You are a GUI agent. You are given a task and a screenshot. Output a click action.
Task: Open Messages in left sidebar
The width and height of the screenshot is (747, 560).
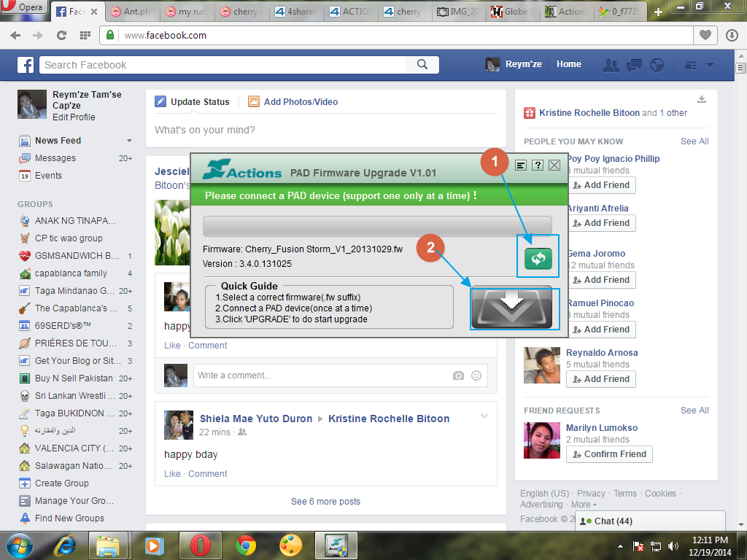(55, 158)
